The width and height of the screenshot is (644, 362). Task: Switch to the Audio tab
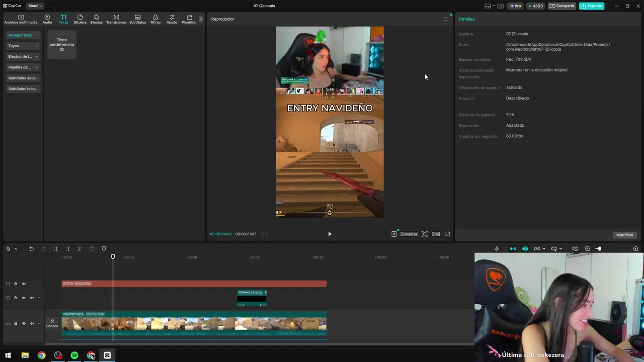(47, 19)
